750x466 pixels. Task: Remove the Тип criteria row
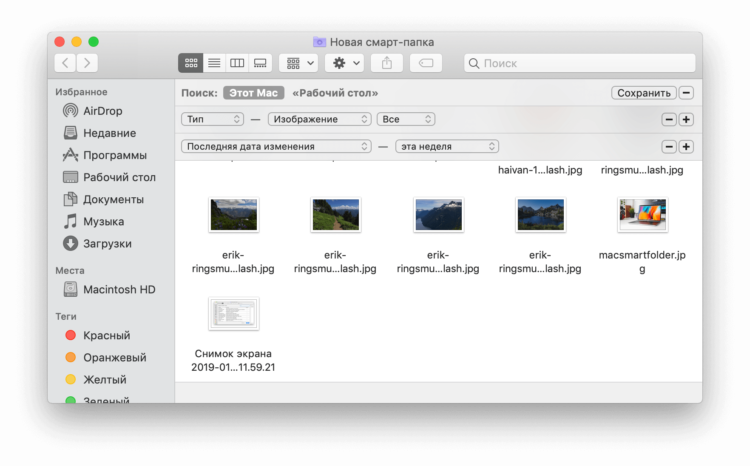pos(669,119)
